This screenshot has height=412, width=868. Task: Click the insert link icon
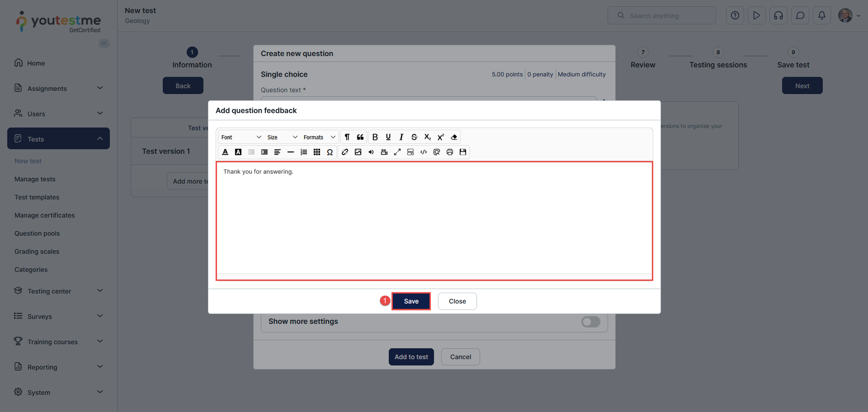point(345,152)
